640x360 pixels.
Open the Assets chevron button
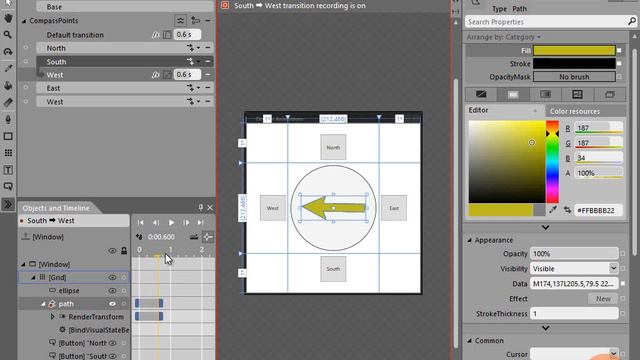(x=8, y=204)
